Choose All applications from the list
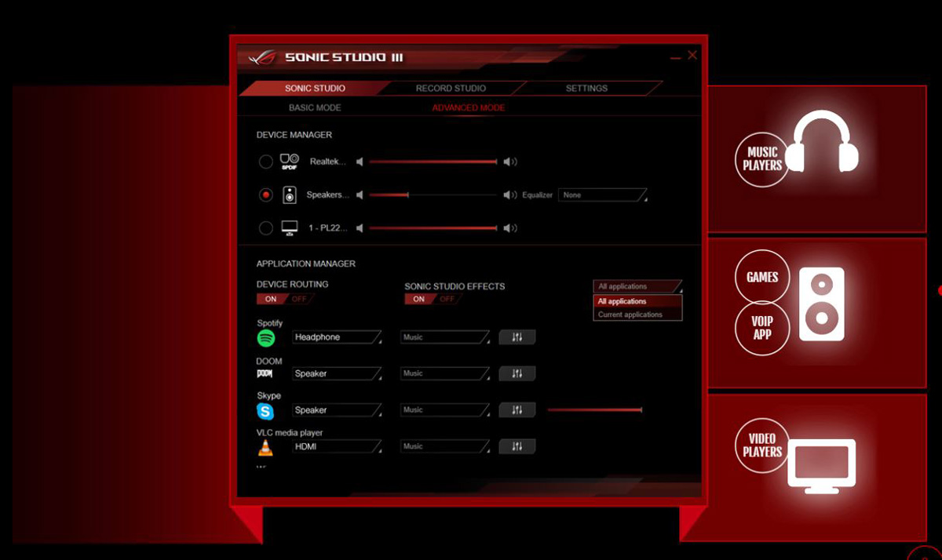942x560 pixels. (x=637, y=301)
